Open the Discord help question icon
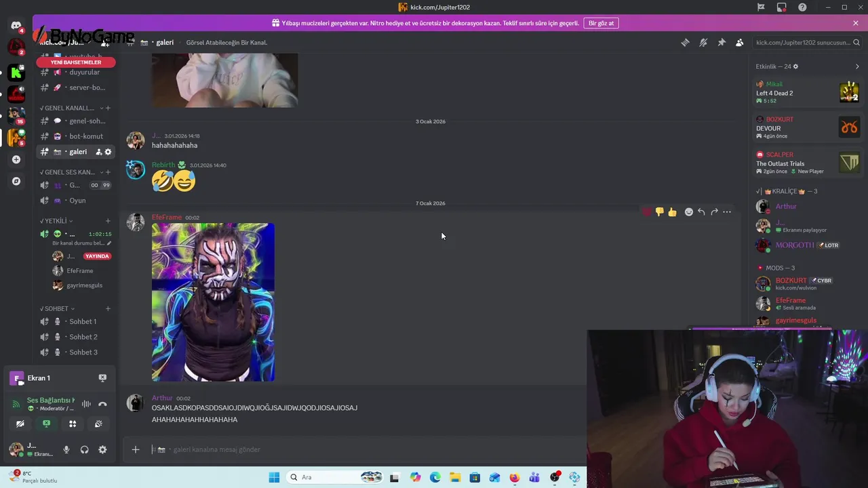The image size is (868, 488). point(802,7)
